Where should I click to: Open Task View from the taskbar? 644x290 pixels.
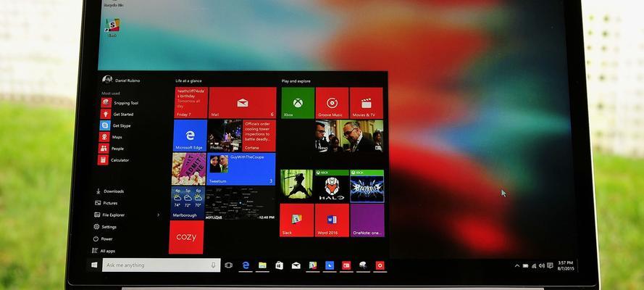click(x=229, y=265)
